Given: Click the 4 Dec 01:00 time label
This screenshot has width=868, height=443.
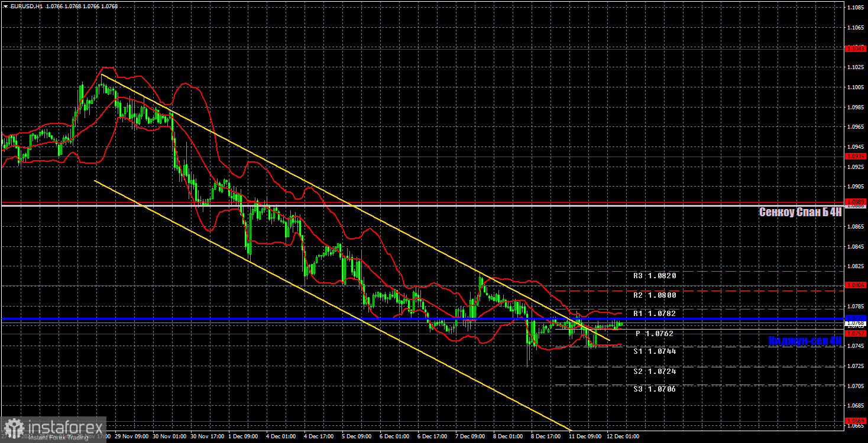Looking at the screenshot, I should point(281,437).
